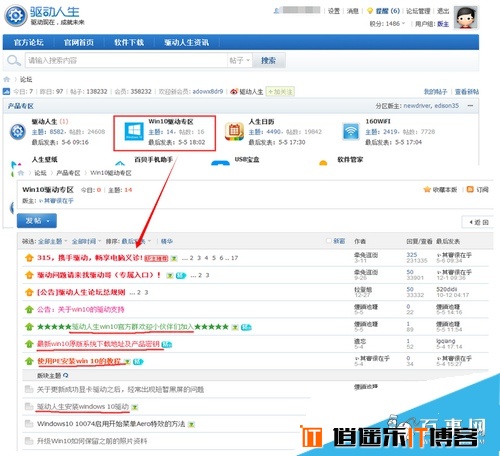Viewport: 500px width, 456px height.
Task: Open new member adowx8dr9 profile
Action: tap(208, 91)
